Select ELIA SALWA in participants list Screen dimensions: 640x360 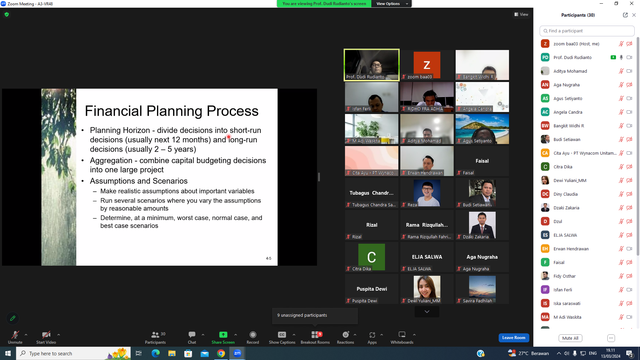pos(587,235)
